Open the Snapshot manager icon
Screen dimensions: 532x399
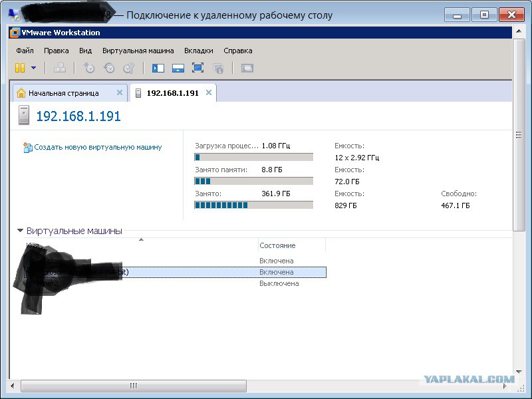[x=129, y=68]
